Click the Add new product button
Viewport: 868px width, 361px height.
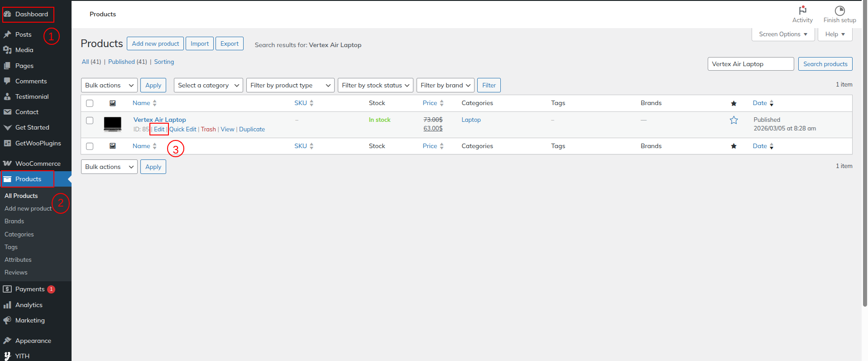(x=155, y=43)
